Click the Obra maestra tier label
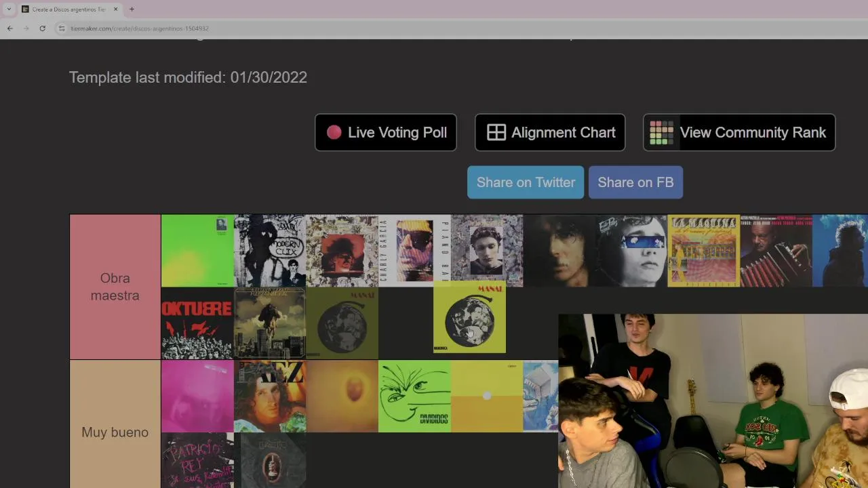Screen dimensions: 868x488 [115, 287]
